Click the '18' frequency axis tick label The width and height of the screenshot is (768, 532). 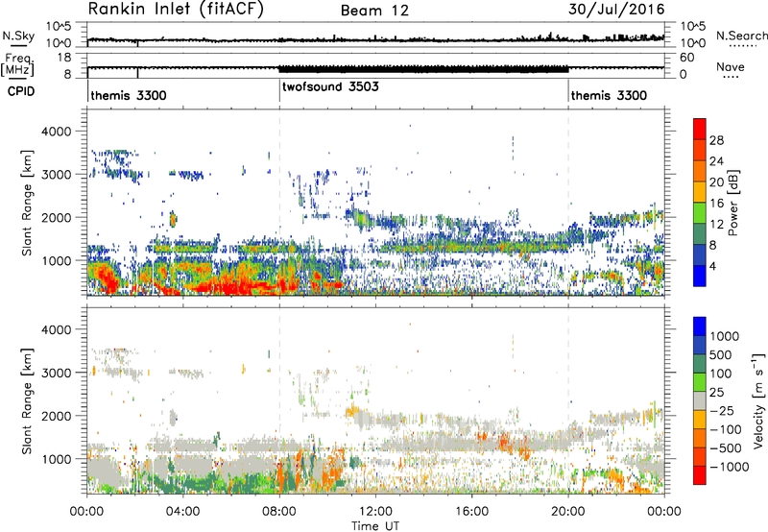point(64,58)
